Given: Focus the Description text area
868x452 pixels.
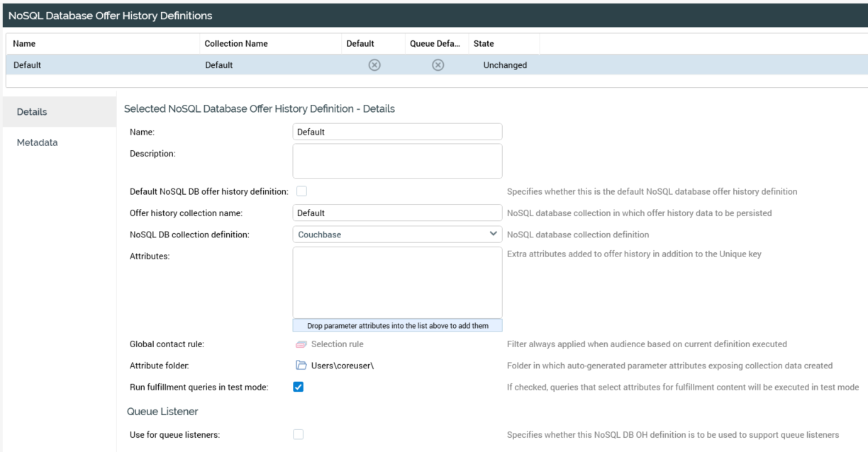Looking at the screenshot, I should click(x=397, y=161).
